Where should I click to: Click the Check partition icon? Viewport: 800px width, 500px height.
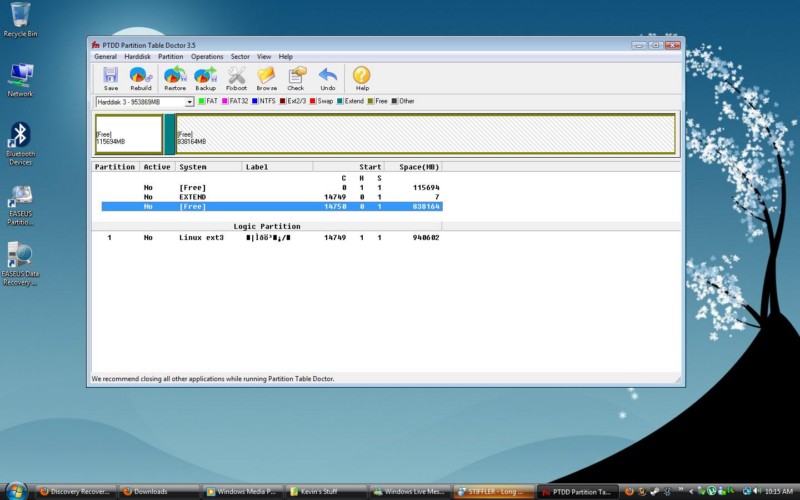[296, 78]
